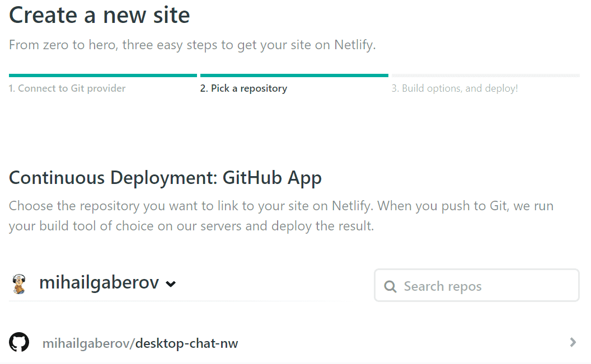Click the mihailgaberov avatar image

pos(19,284)
